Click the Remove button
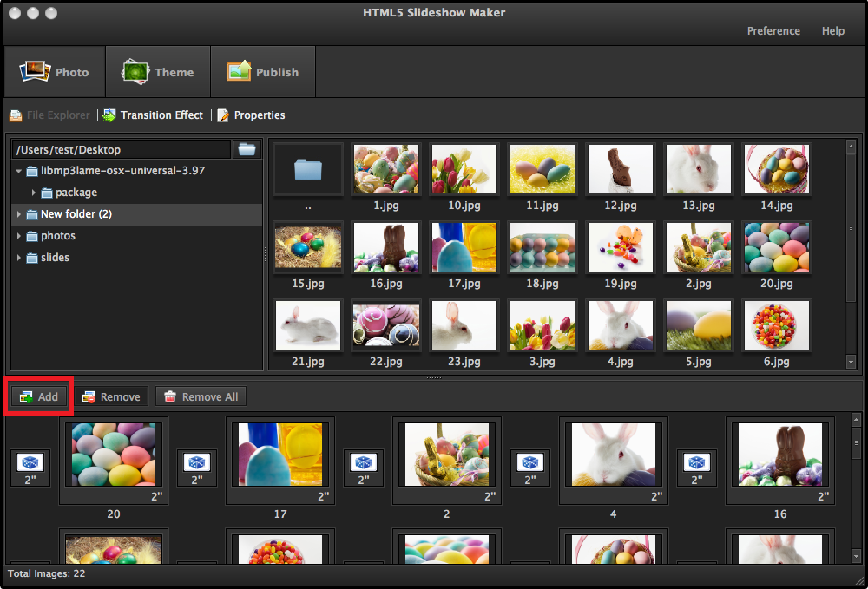The image size is (868, 589). (x=110, y=396)
